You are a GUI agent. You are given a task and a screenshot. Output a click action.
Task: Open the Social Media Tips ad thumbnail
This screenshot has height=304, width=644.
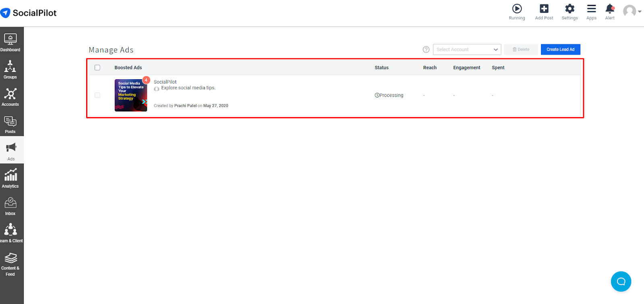click(x=131, y=95)
